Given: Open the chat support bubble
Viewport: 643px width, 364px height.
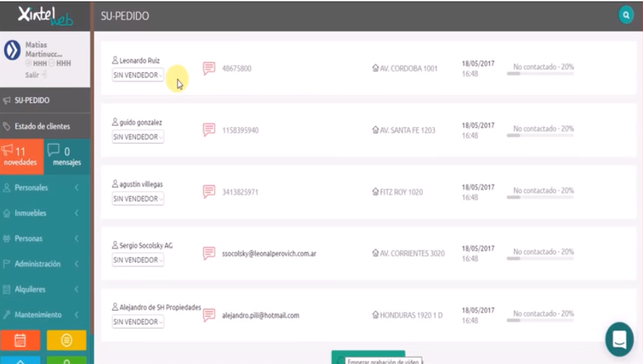Looking at the screenshot, I should click(619, 339).
